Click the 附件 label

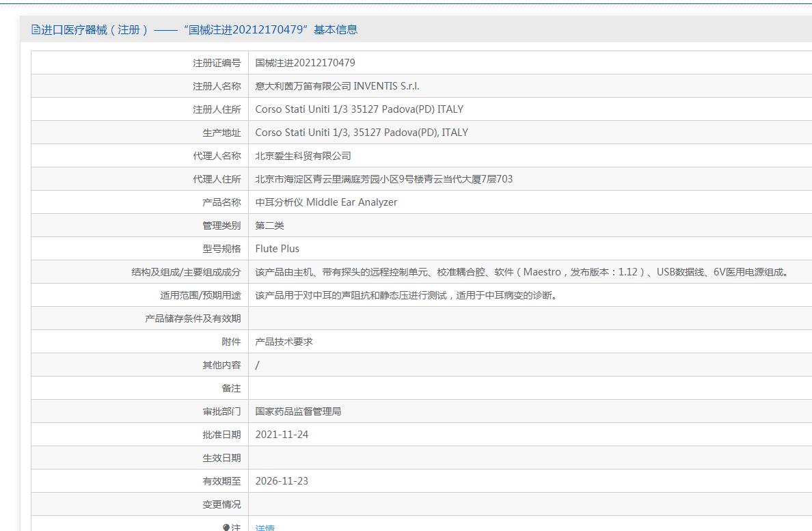[231, 342]
